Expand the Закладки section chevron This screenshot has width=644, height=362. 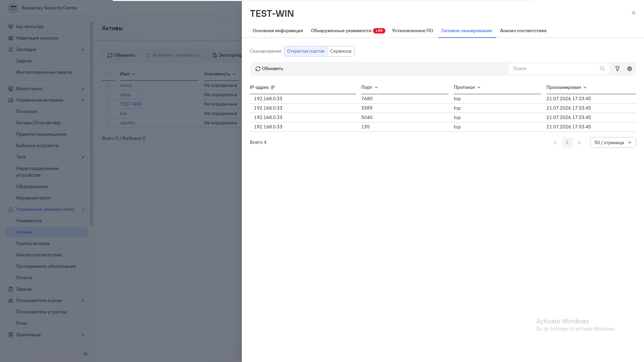[x=83, y=50]
